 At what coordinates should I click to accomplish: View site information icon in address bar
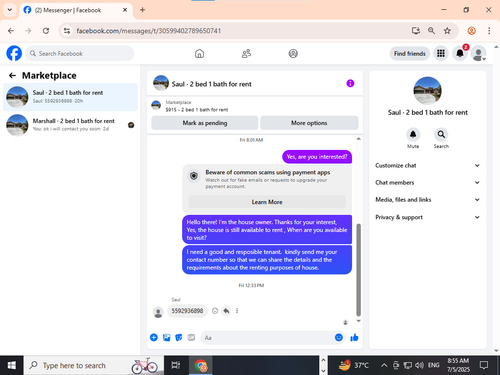coord(67,31)
